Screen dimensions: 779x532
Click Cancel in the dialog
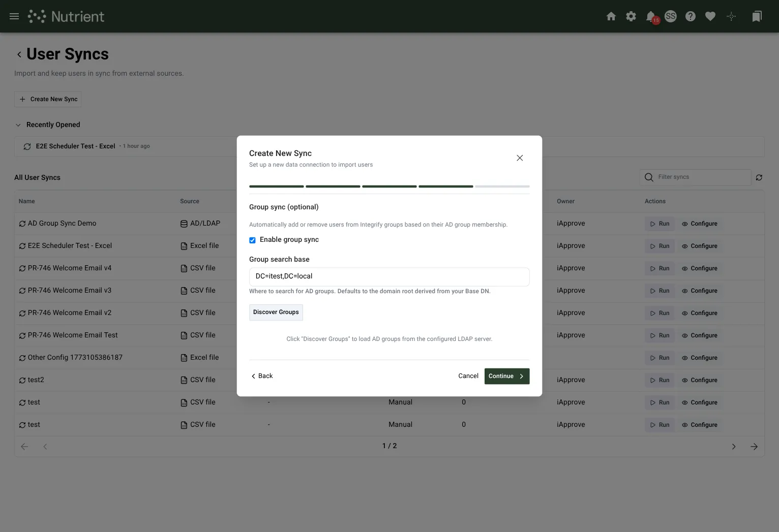[468, 376]
